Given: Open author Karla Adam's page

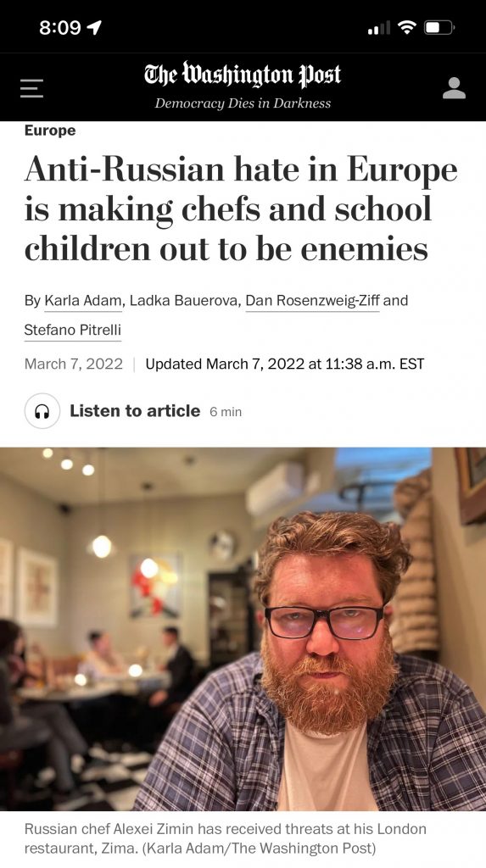Looking at the screenshot, I should click(x=82, y=301).
